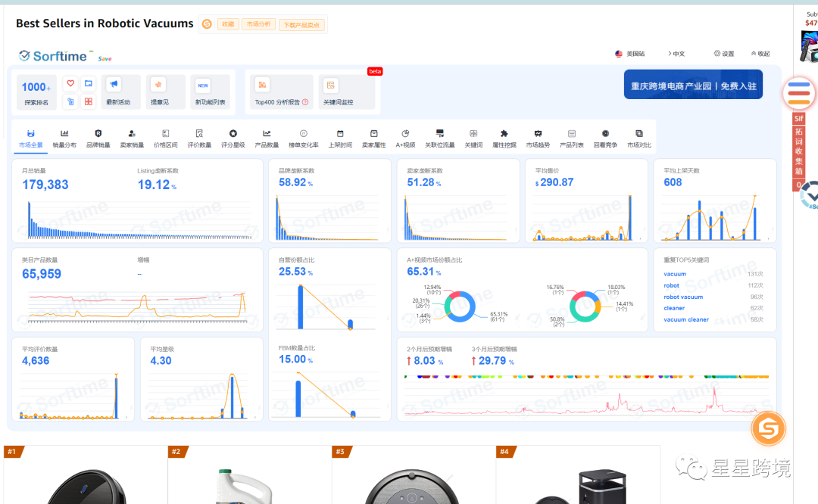Expand the 中文 language selector
Screen dimensions: 818x504
676,54
